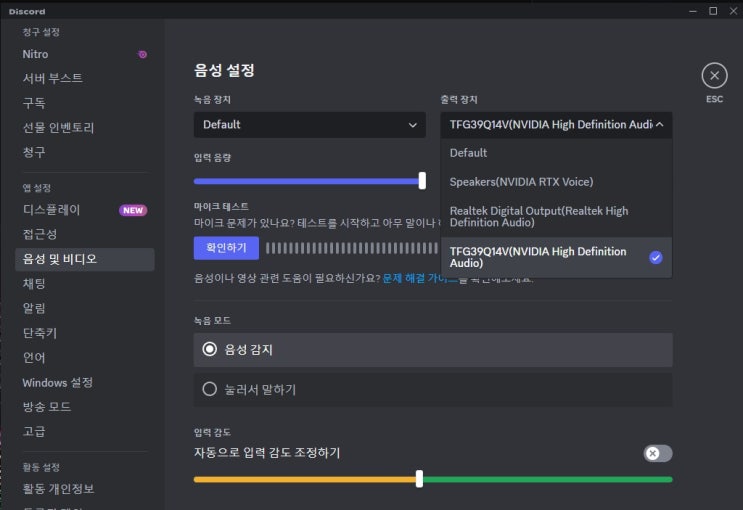Maximize the Discord window
This screenshot has height=510, width=743.
click(x=713, y=11)
